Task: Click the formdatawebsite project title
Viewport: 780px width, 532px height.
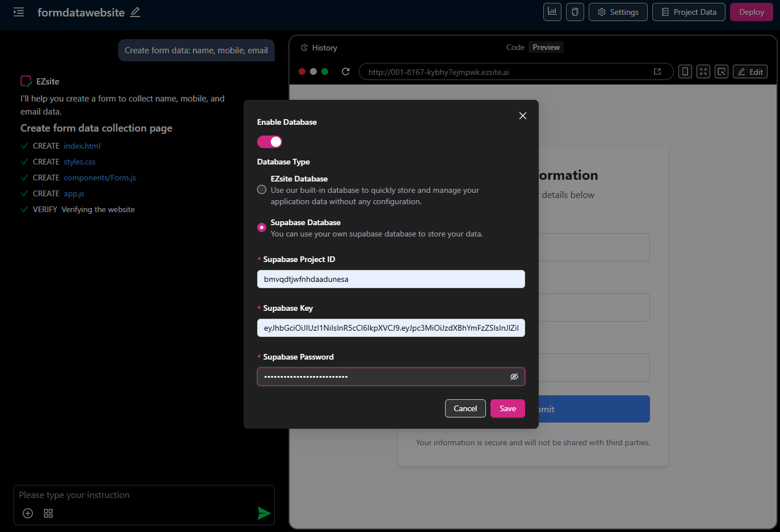Action: tap(81, 12)
